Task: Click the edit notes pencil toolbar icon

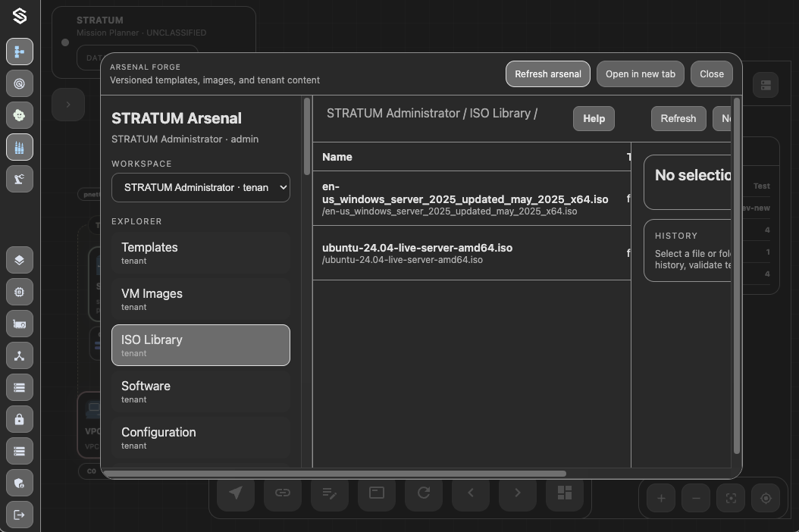Action: 329,493
